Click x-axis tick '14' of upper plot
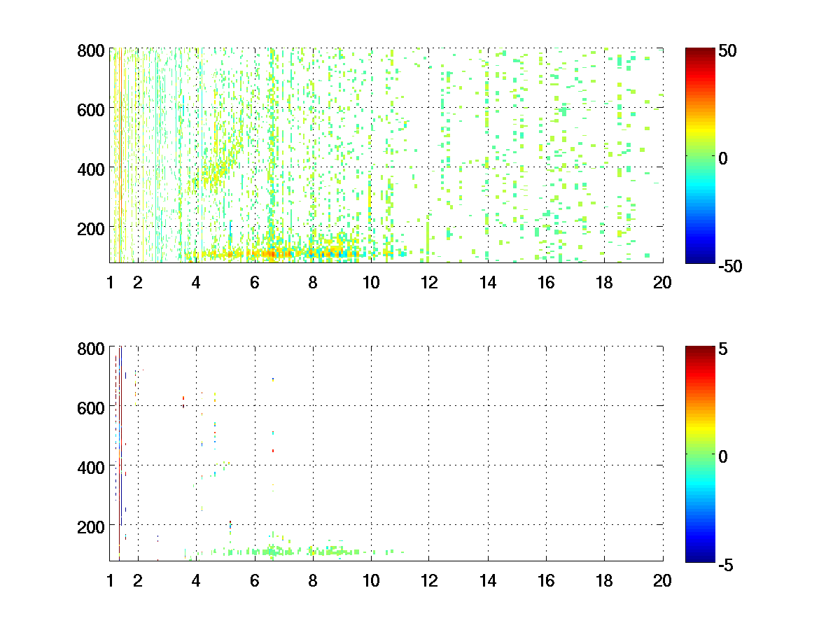The image size is (840, 630). pos(488,283)
